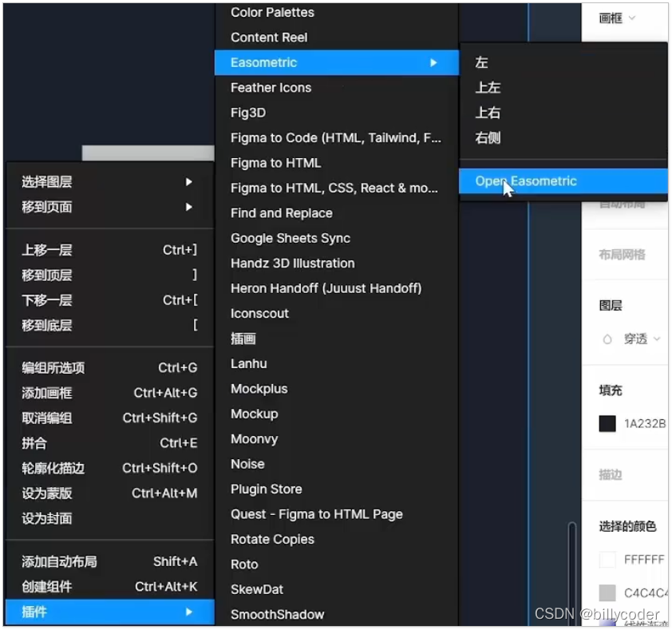Click the 填充 section heading

[x=611, y=390]
